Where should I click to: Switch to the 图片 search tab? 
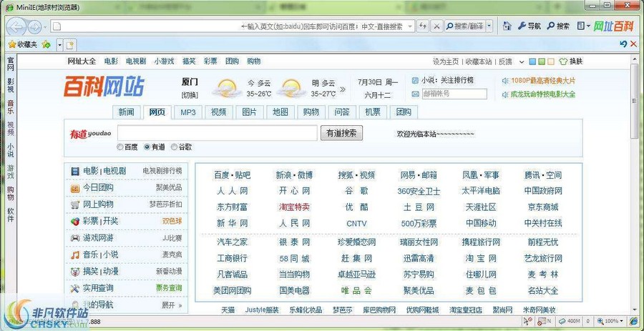click(250, 112)
